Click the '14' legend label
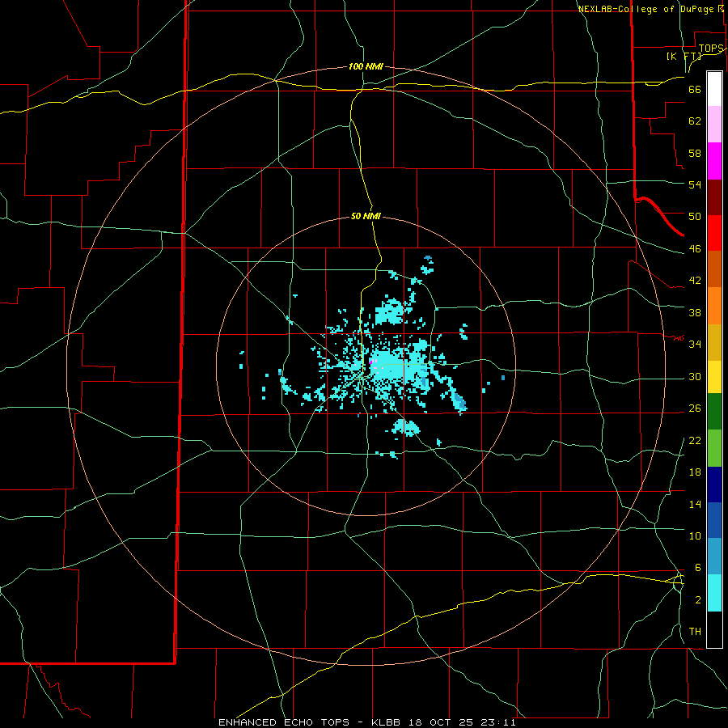This screenshot has height=728, width=728. (695, 504)
